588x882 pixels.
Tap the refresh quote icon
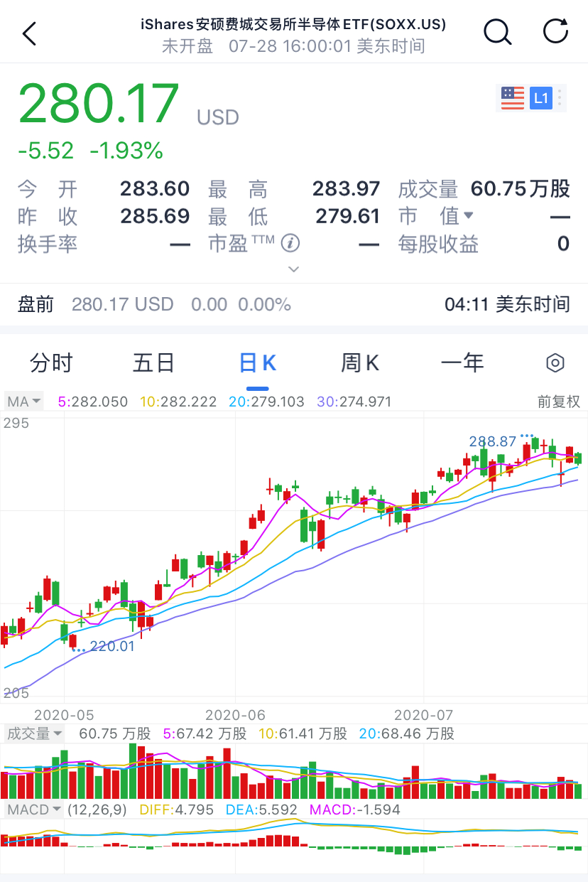[x=555, y=32]
